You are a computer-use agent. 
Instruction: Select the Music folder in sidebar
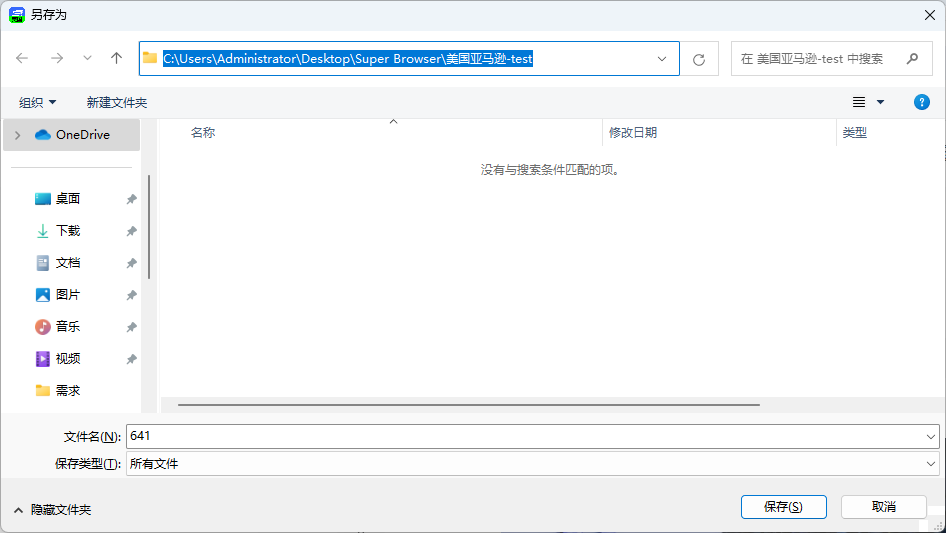click(x=67, y=327)
